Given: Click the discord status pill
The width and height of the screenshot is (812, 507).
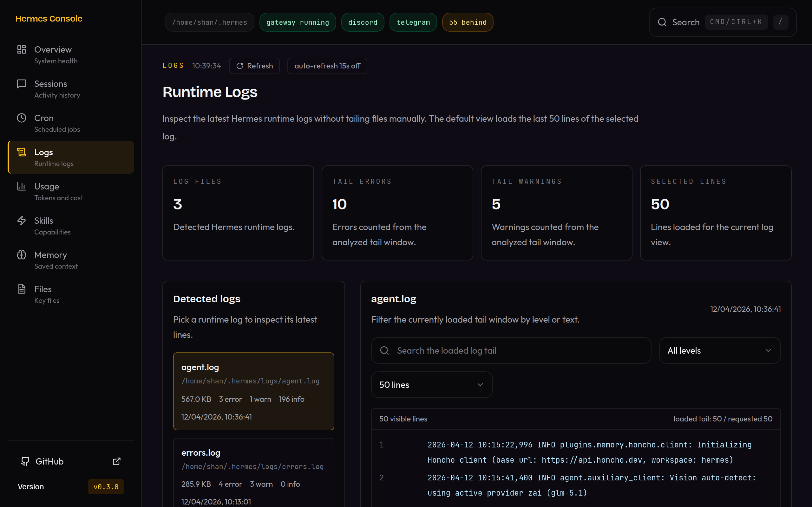Looking at the screenshot, I should [x=362, y=22].
